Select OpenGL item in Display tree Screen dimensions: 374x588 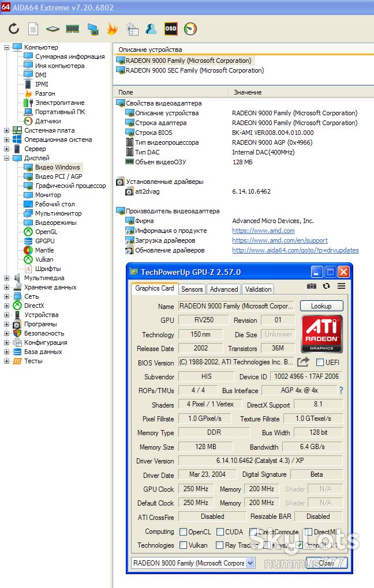pos(46,232)
